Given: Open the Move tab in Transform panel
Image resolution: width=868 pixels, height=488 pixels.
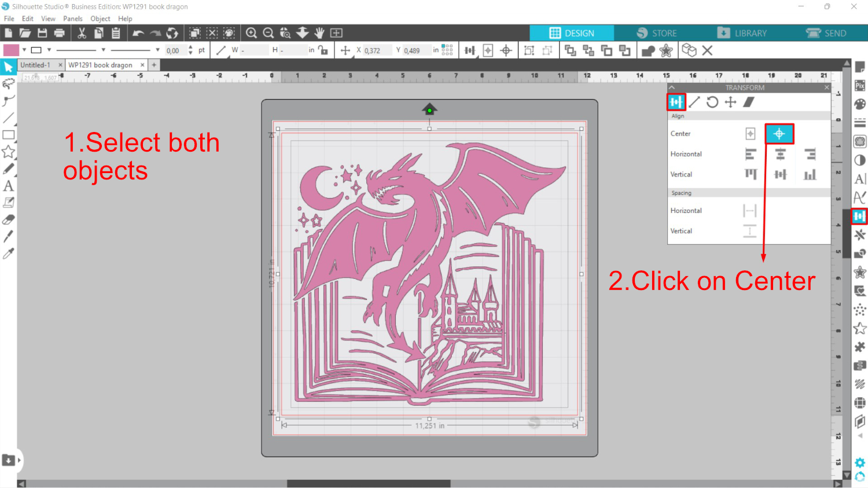Looking at the screenshot, I should 731,102.
